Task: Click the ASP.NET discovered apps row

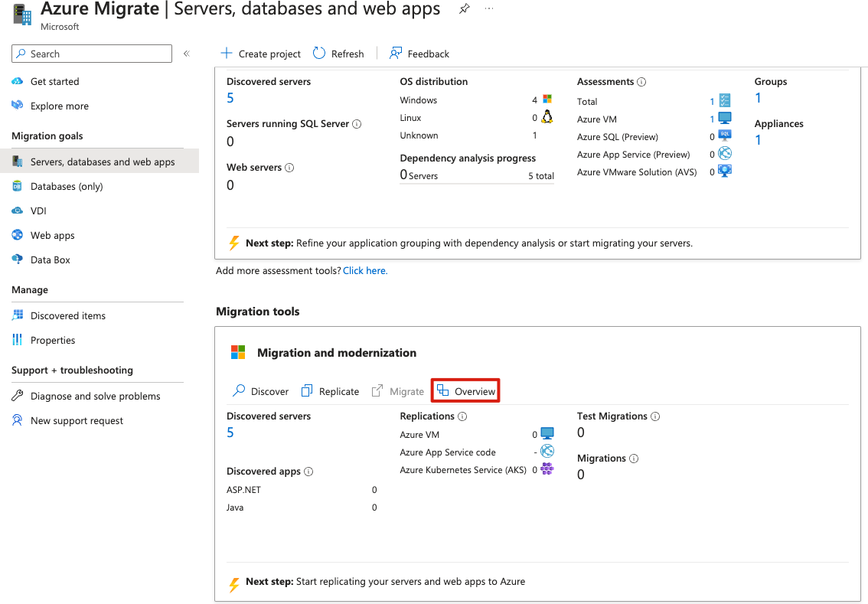Action: pos(302,489)
